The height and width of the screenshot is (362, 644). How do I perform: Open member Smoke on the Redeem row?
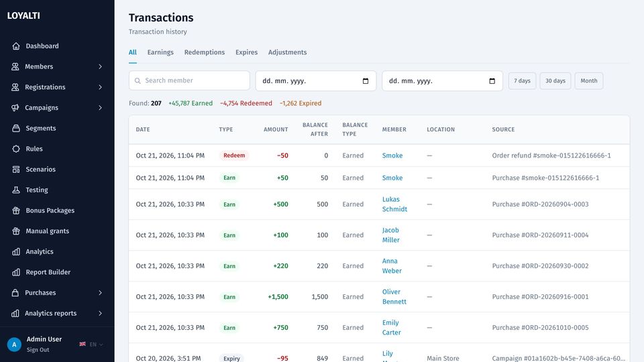(392, 156)
